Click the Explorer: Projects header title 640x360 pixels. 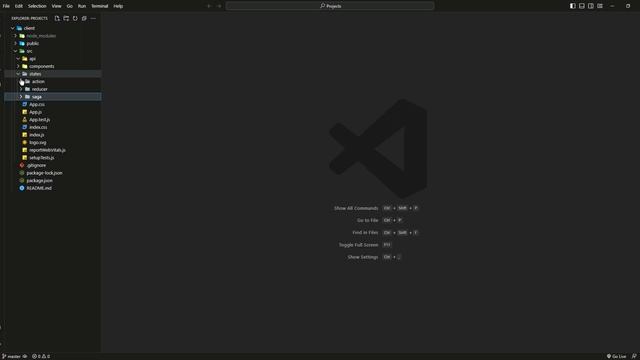(29, 18)
